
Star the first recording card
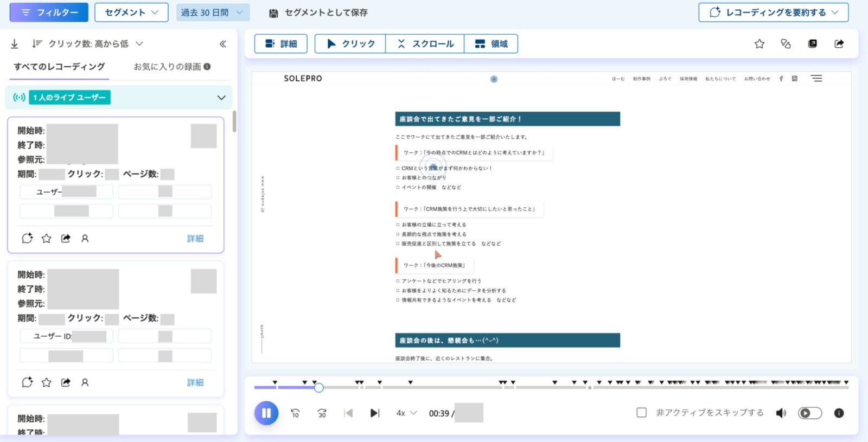coord(47,239)
